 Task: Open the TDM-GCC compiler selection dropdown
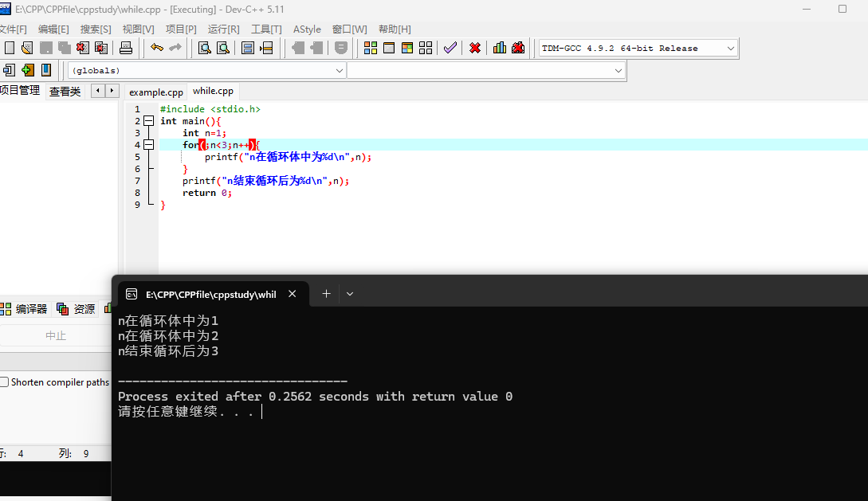(730, 49)
